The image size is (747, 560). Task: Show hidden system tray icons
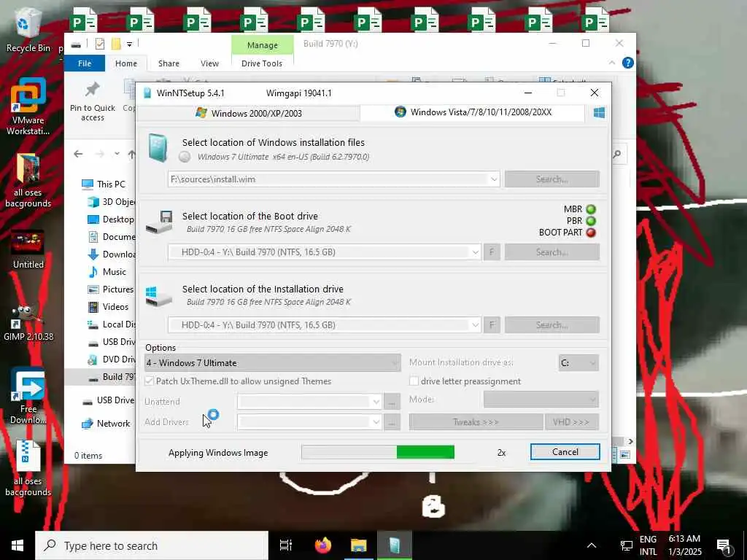(x=592, y=545)
